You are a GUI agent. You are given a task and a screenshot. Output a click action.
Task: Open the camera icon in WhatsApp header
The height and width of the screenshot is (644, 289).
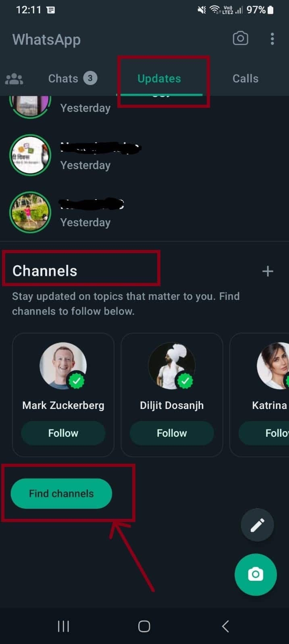pos(240,39)
